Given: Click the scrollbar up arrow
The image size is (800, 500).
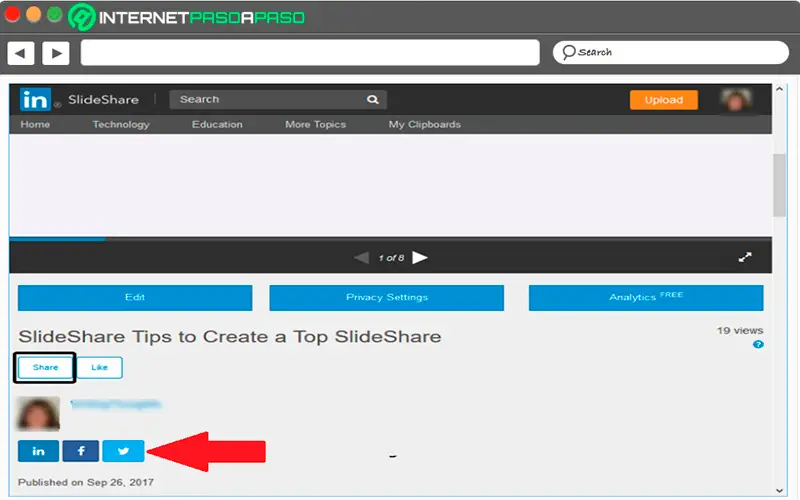Looking at the screenshot, I should [x=779, y=89].
